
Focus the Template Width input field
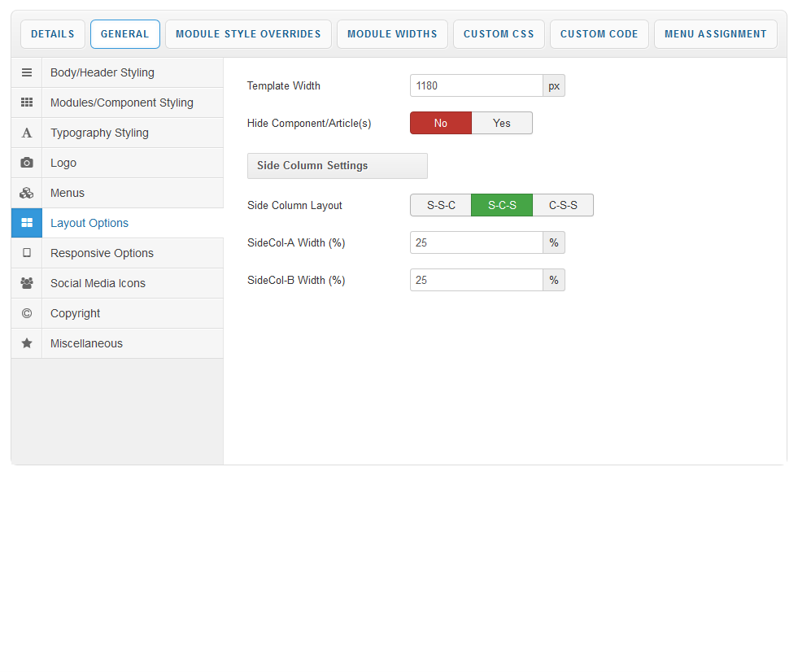(476, 85)
